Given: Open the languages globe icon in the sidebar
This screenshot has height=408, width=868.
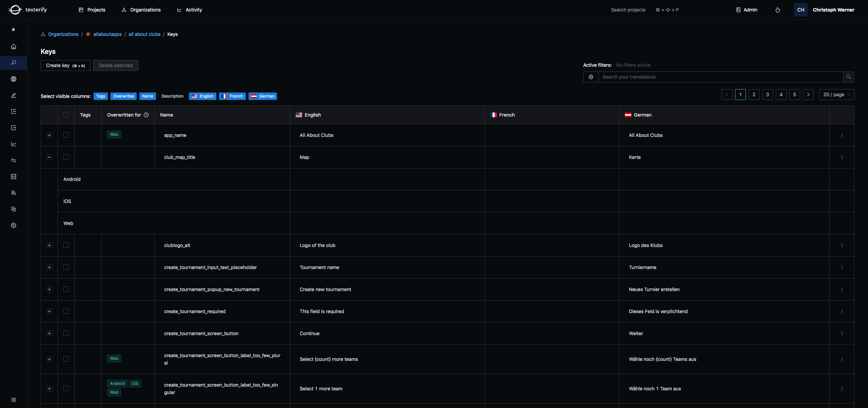Looking at the screenshot, I should pyautogui.click(x=14, y=79).
